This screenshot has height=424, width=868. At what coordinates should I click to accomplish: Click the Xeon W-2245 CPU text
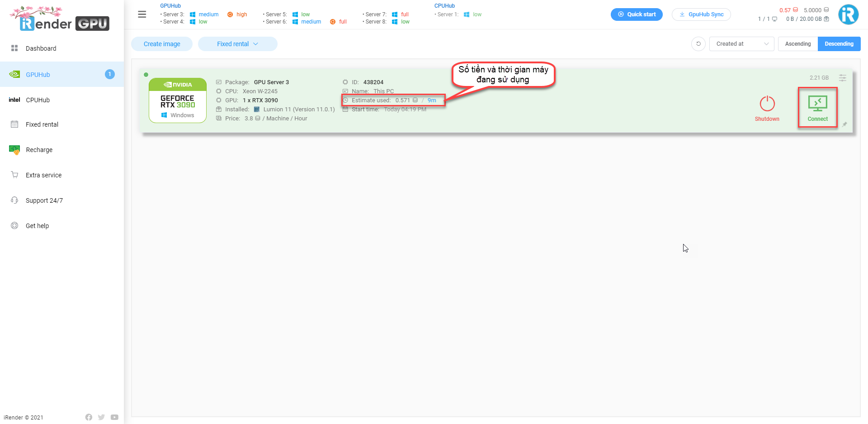pyautogui.click(x=260, y=91)
